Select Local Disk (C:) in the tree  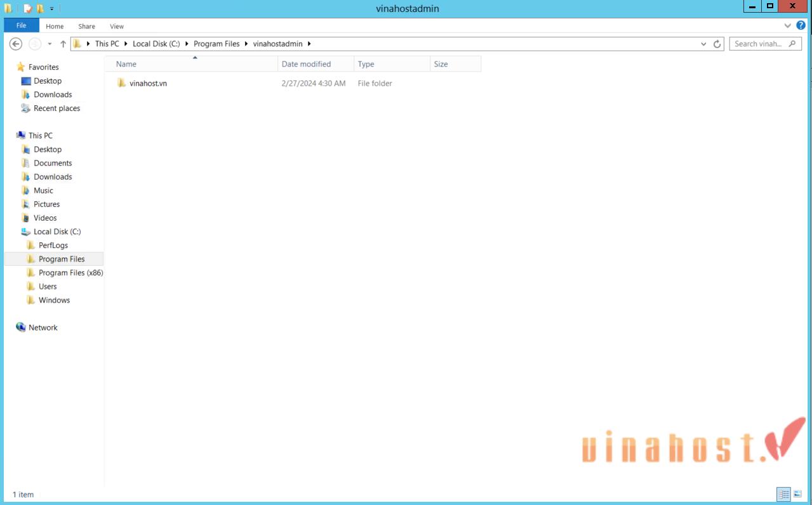pos(57,232)
